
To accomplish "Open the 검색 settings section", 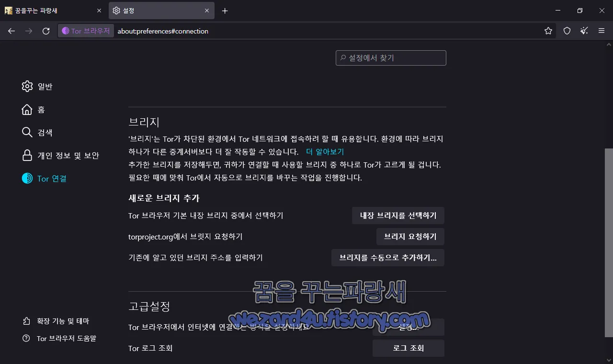I will pos(45,132).
